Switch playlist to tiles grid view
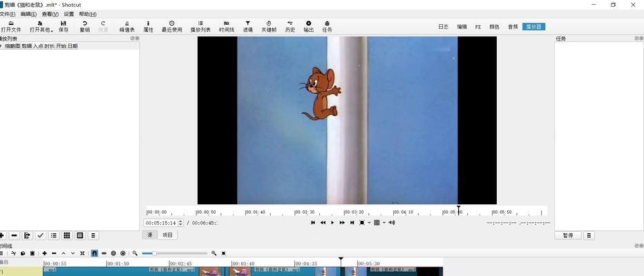This screenshot has height=276, width=644. 67,235
